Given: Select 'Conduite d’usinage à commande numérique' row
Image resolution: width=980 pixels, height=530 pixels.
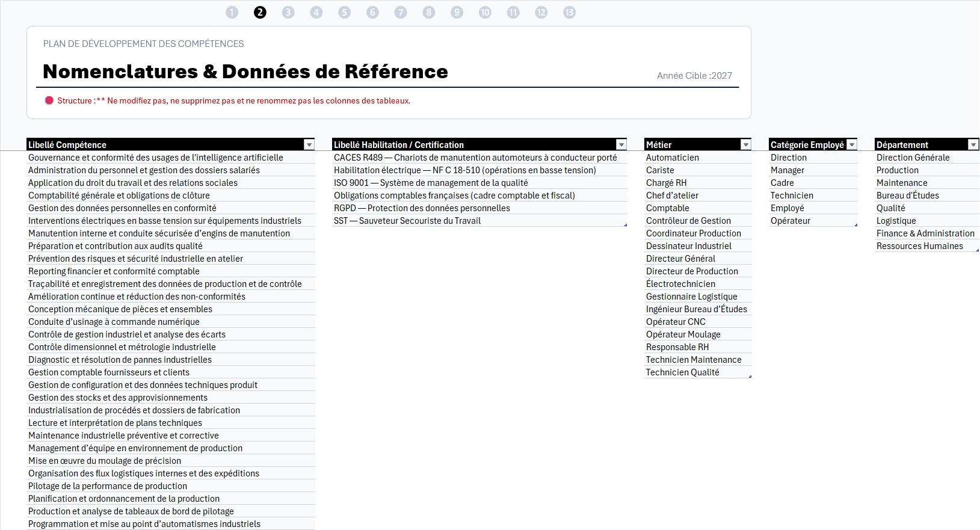Looking at the screenshot, I should click(x=171, y=322).
